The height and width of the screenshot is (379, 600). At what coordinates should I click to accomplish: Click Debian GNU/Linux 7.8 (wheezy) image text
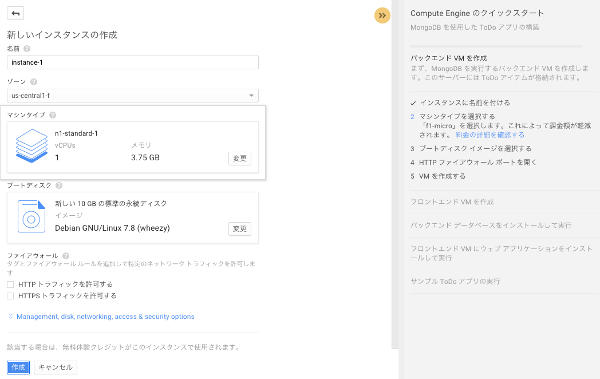(112, 228)
